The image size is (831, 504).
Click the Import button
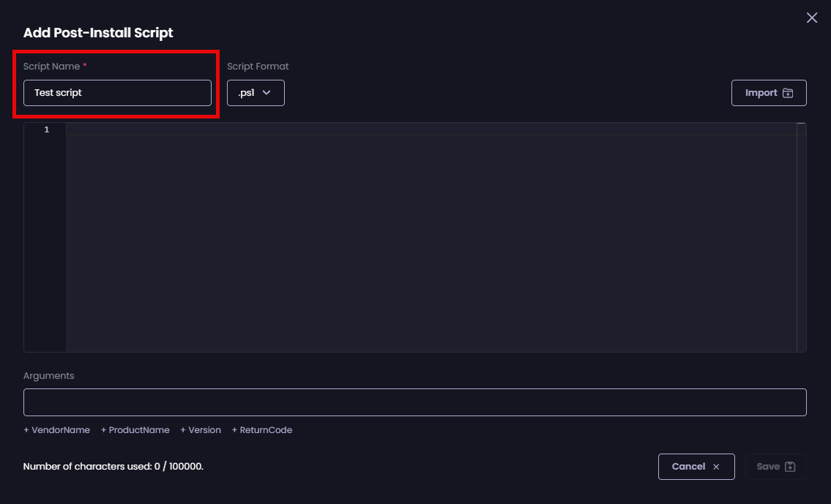pyautogui.click(x=769, y=93)
